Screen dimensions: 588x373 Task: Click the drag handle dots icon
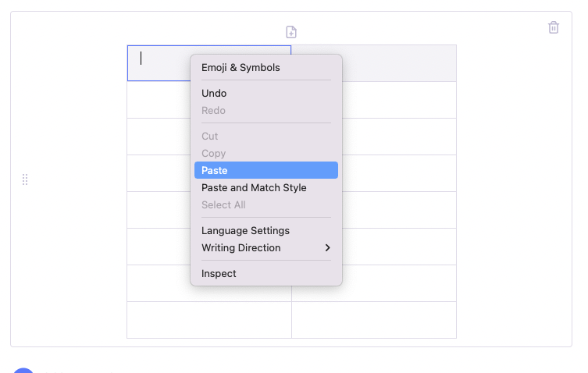coord(25,179)
